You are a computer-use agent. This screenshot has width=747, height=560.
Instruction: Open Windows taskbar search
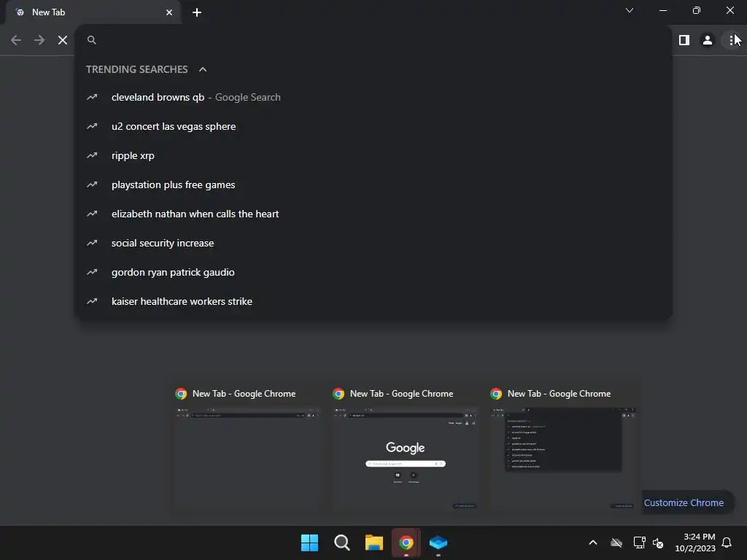tap(341, 542)
